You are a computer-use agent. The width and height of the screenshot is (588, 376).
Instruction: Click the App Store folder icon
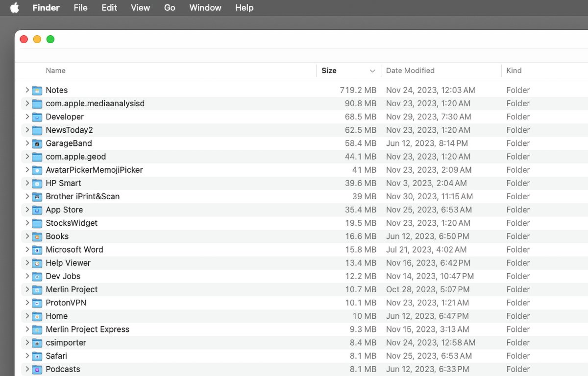(x=37, y=210)
